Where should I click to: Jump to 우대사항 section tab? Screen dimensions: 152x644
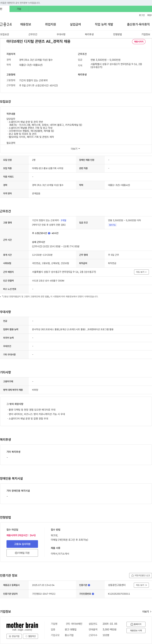(61, 34)
